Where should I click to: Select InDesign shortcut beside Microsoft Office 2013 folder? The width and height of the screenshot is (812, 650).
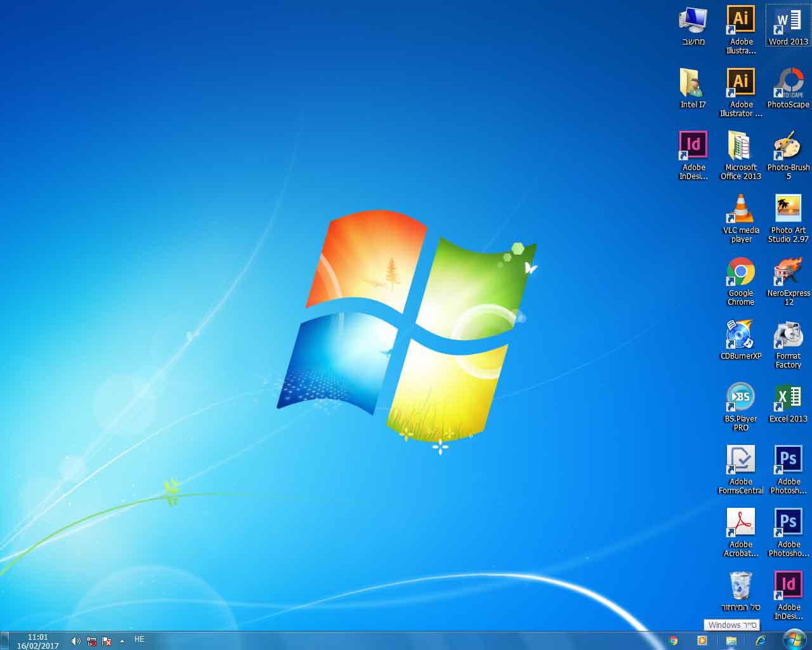pos(693,156)
